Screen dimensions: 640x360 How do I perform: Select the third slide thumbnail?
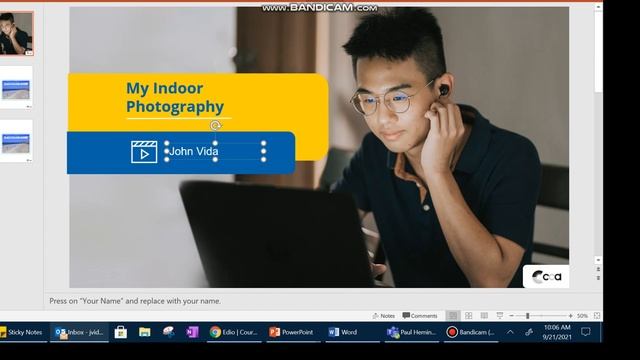pyautogui.click(x=16, y=141)
